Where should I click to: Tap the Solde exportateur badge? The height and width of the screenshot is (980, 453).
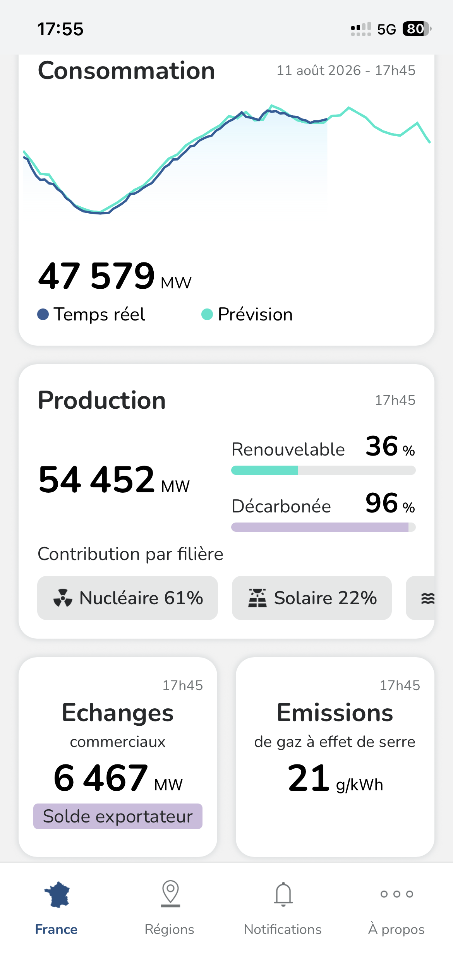118,816
